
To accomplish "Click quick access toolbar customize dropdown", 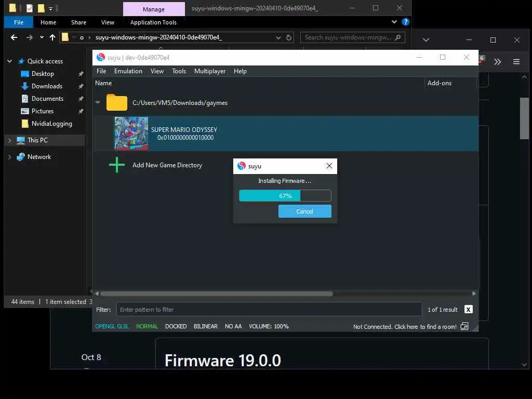I will coord(50,8).
